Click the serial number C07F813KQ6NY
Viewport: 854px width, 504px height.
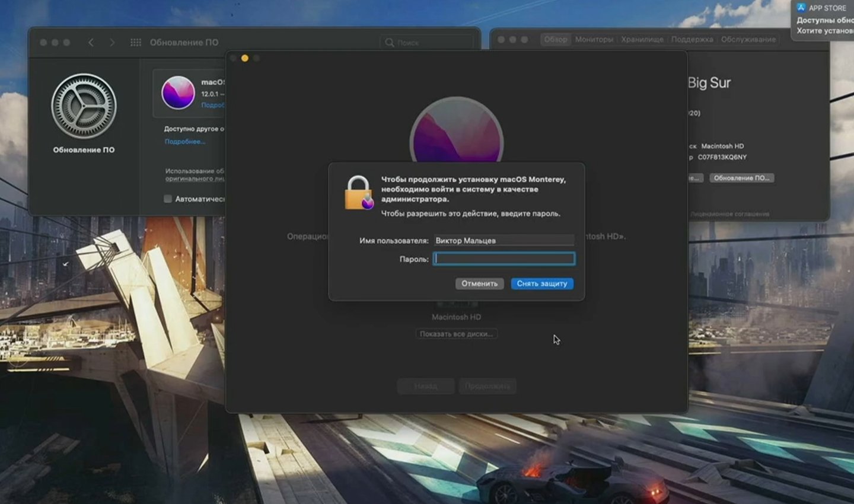click(722, 157)
